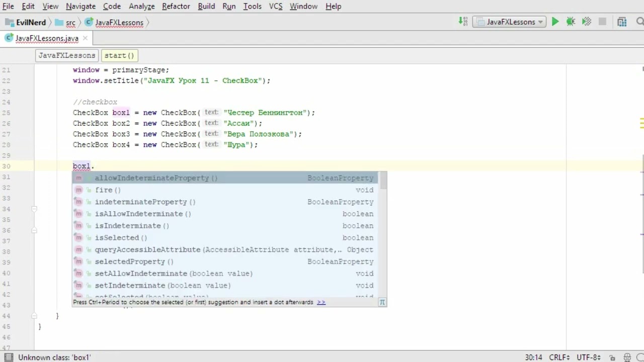The image size is (644, 362).
Task: Open the VCS menu
Action: tap(276, 6)
